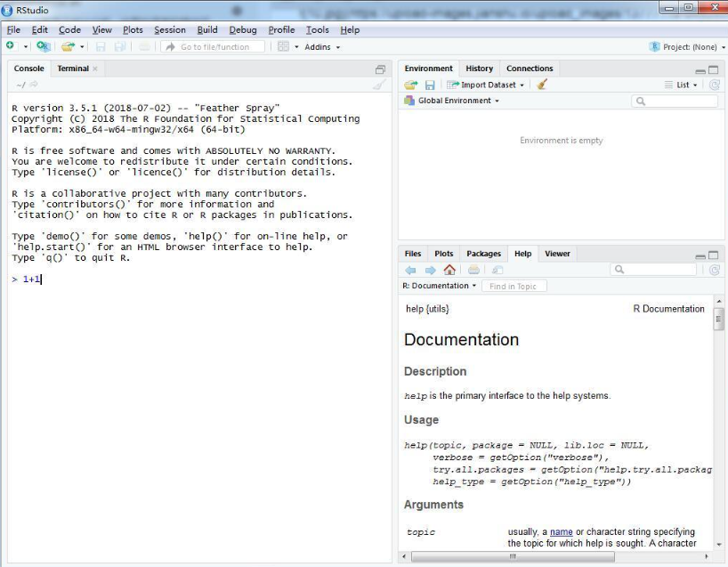Viewport: 728px width, 567px height.
Task: Click the Print document icon in the main toolbar
Action: pyautogui.click(x=144, y=46)
